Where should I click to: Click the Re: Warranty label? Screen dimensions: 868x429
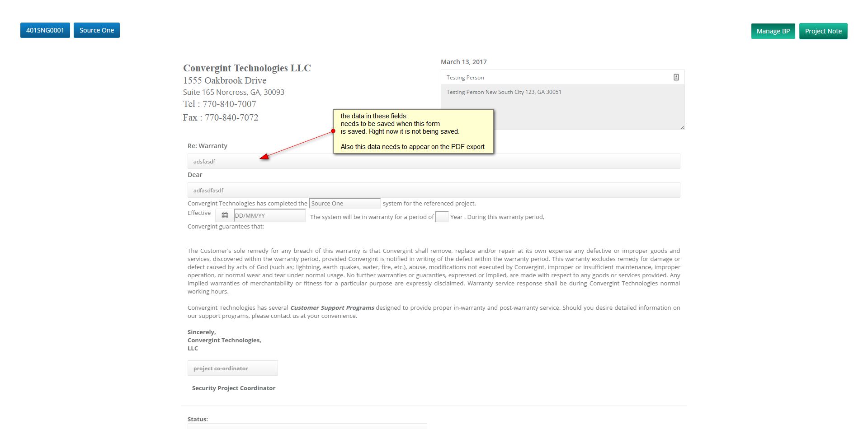pyautogui.click(x=208, y=146)
